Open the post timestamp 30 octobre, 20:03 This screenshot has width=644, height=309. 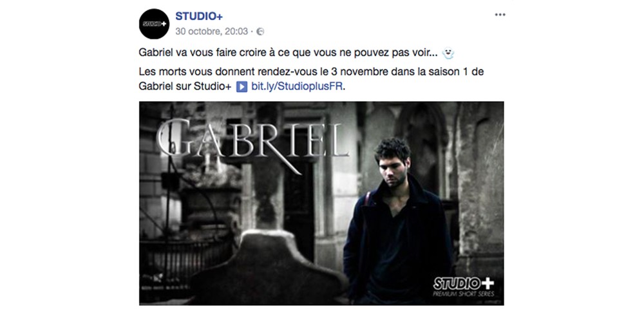[211, 32]
